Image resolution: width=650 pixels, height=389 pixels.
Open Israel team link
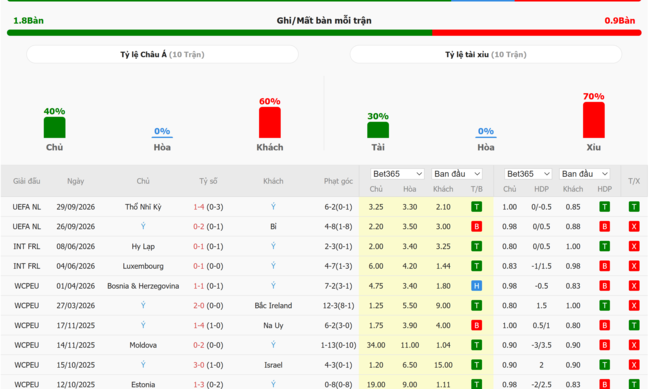pos(273,365)
